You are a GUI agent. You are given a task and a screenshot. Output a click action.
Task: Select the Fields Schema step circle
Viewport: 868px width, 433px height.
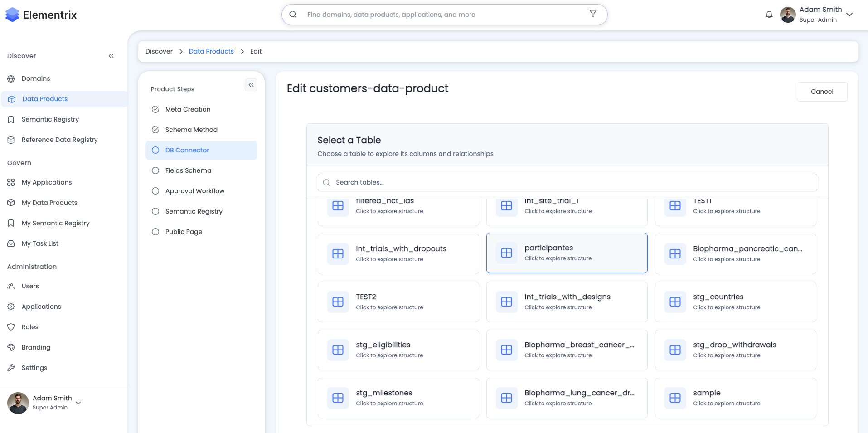point(155,170)
